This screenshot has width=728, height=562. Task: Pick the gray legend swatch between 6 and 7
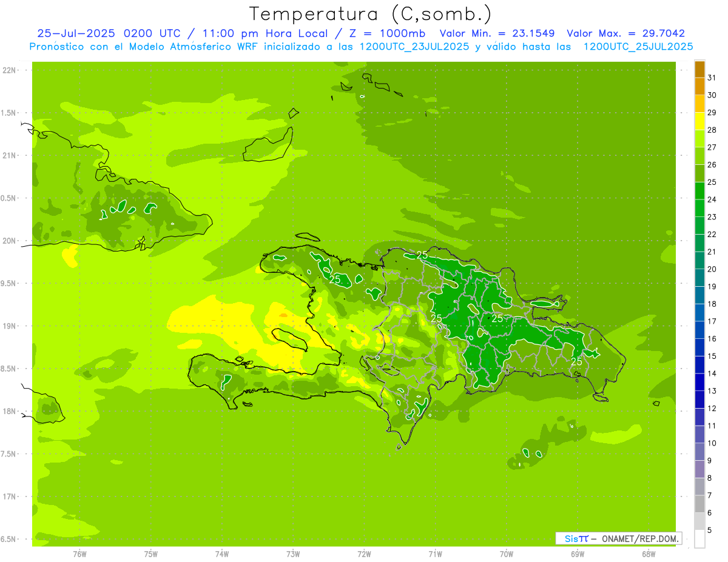pyautogui.click(x=699, y=504)
